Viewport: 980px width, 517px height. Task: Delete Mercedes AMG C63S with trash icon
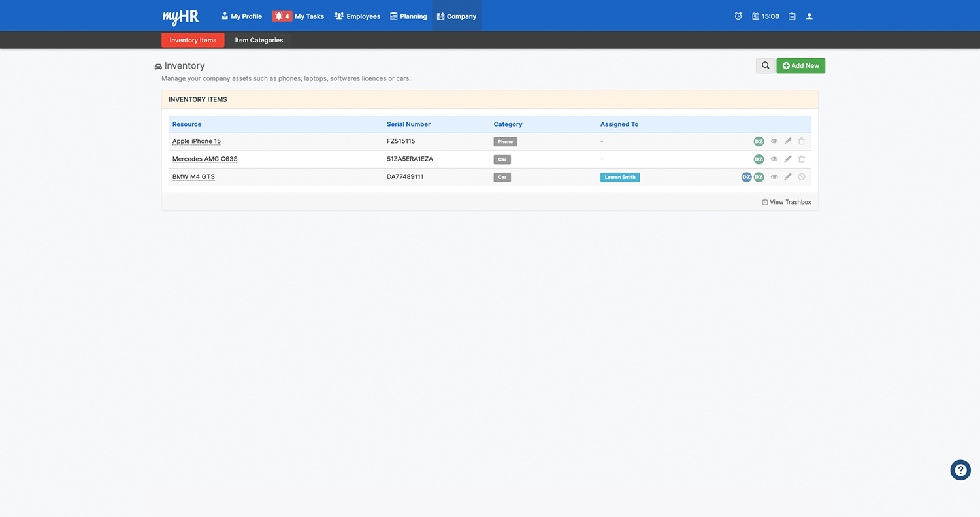[x=802, y=159]
